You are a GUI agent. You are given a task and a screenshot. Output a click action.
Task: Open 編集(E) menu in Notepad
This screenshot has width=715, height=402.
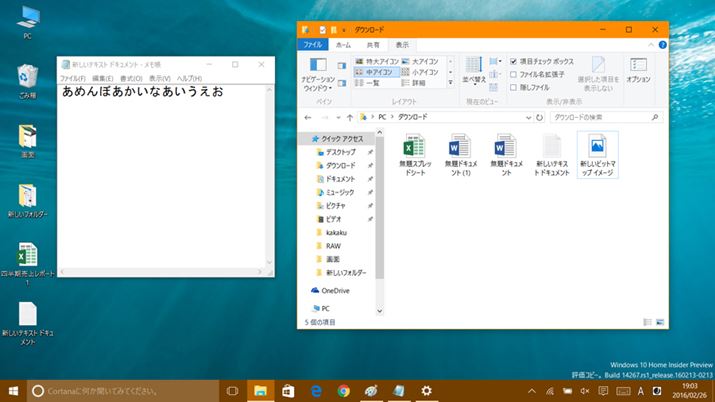click(x=102, y=78)
